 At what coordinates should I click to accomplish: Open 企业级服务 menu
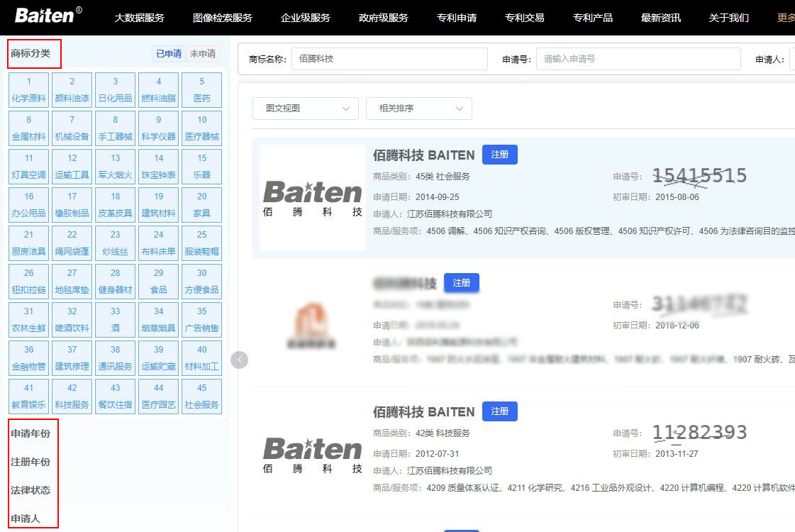tap(305, 18)
